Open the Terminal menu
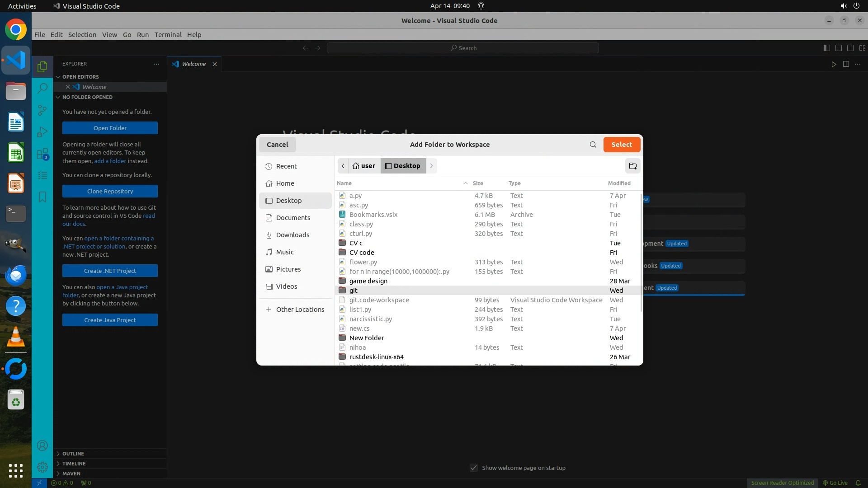Image resolution: width=868 pixels, height=488 pixels. (168, 35)
